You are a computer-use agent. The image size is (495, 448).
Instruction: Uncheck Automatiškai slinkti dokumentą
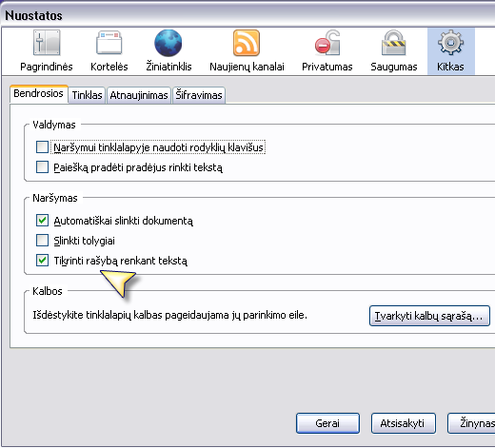coord(42,221)
